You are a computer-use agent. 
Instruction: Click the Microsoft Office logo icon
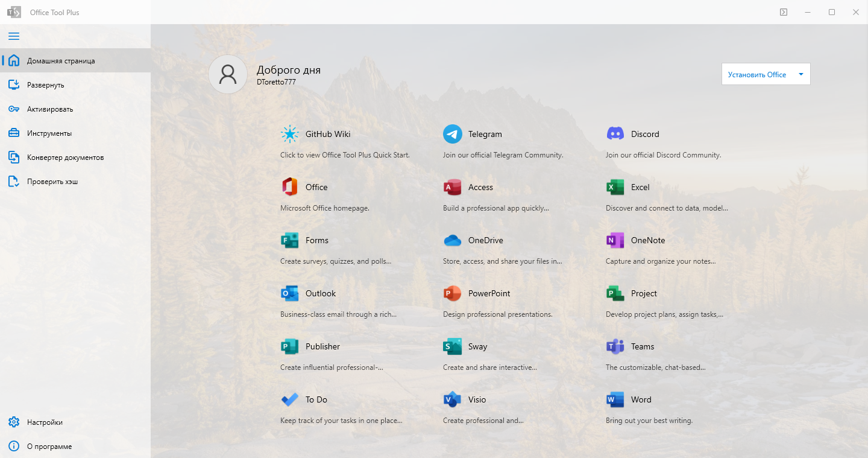290,187
